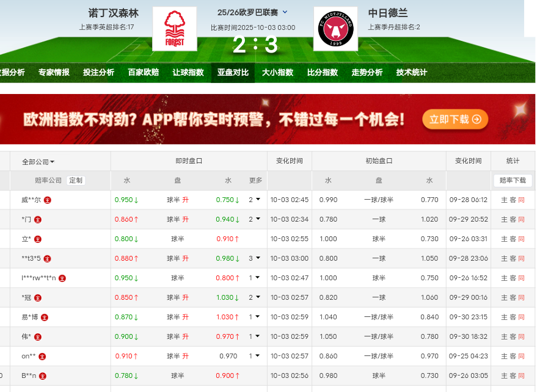Open the 让球指数 tab
548x392 pixels.
(188, 72)
